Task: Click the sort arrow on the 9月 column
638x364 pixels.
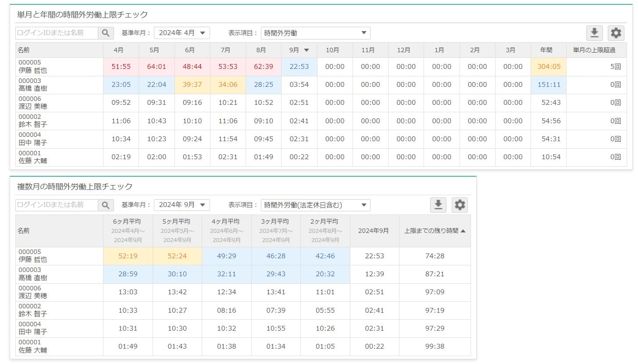Action: (x=307, y=50)
